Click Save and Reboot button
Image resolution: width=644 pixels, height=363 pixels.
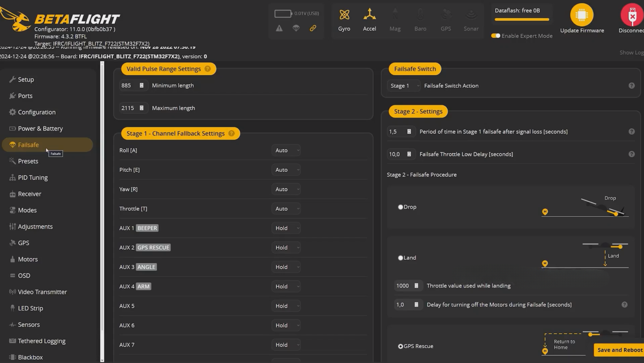tap(619, 350)
